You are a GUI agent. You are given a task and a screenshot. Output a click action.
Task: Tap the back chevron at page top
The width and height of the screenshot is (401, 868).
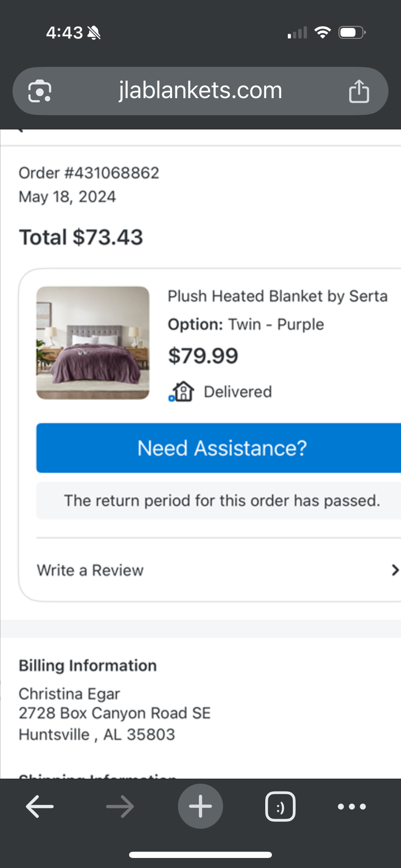20,131
